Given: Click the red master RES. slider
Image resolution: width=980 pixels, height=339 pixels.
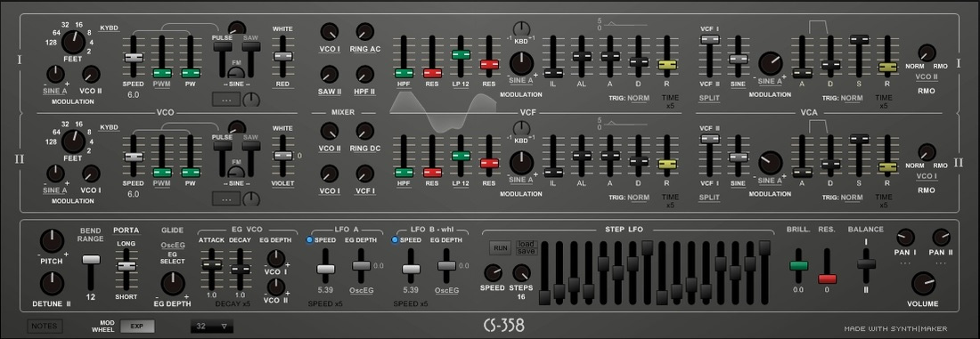Looking at the screenshot, I should (x=828, y=278).
